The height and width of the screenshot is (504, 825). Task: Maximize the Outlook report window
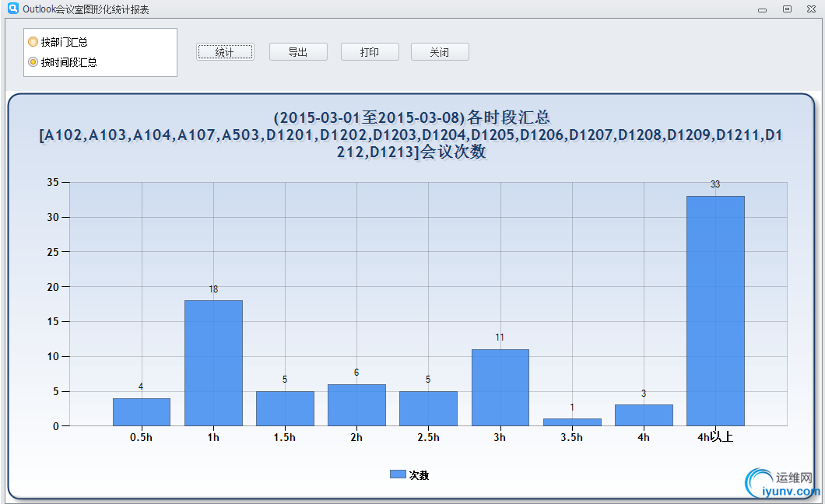pos(787,9)
